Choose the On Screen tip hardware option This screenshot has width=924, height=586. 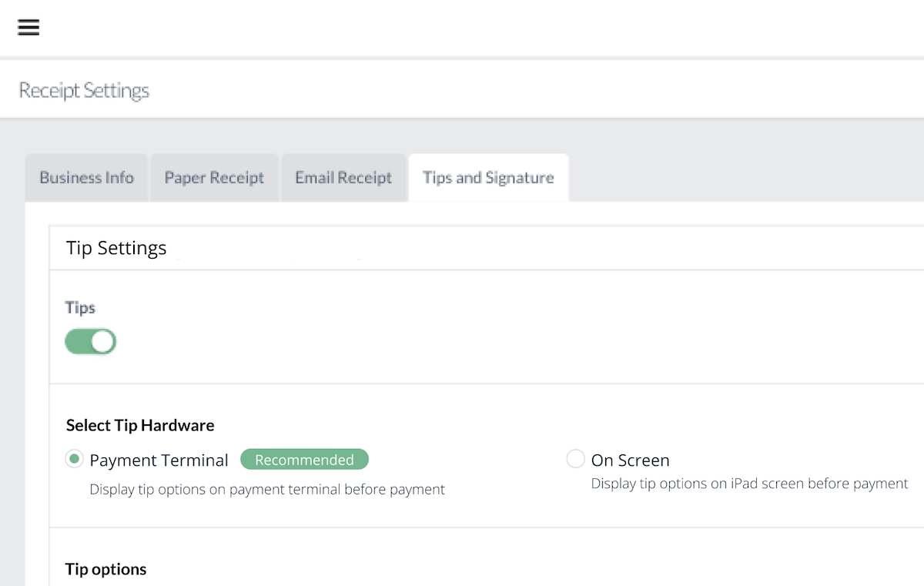coord(575,458)
